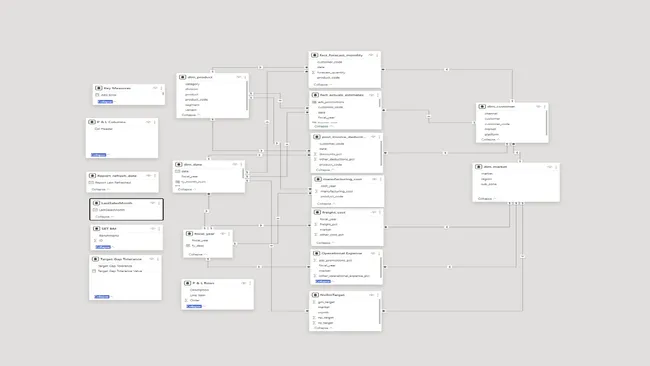Select the LastSalesMonth table header
Screen dimensions: 650x366
(117, 203)
